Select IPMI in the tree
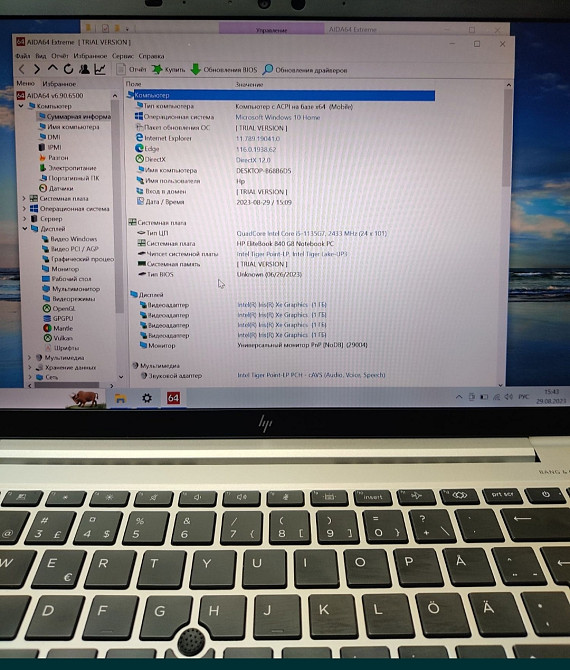The width and height of the screenshot is (570, 670). (x=50, y=147)
